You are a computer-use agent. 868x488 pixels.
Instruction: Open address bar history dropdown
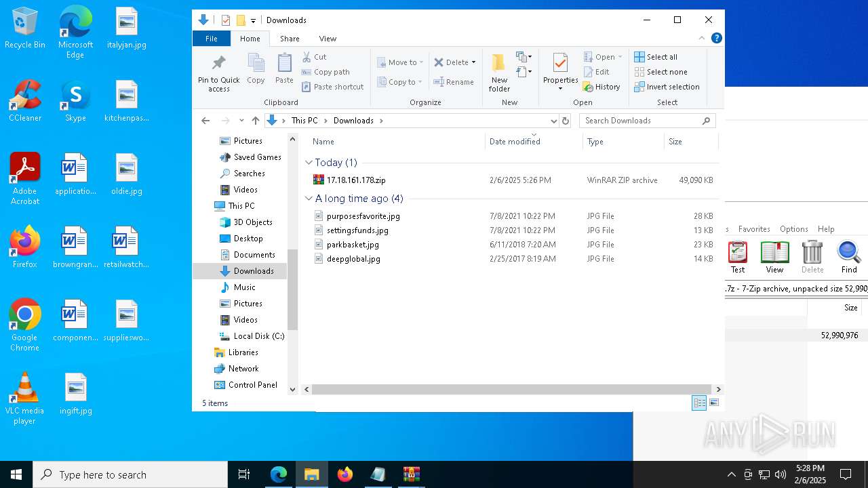point(553,121)
